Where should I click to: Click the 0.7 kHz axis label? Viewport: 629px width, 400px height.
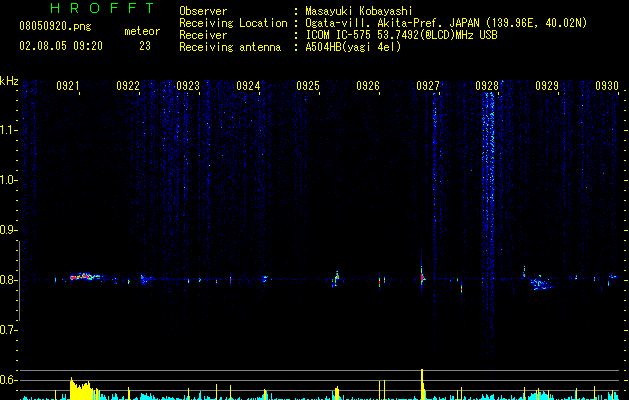tap(8, 330)
